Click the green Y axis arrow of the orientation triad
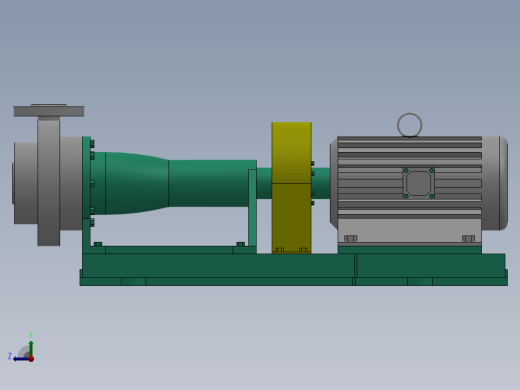 (31, 348)
